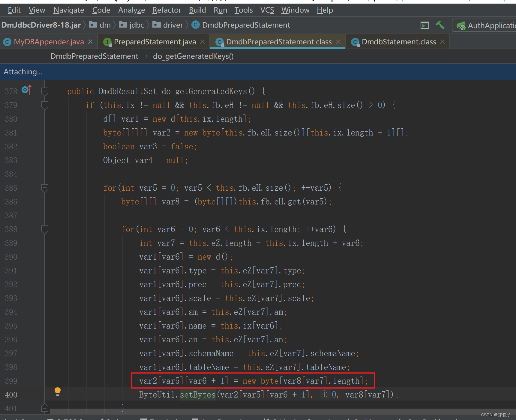Close the MyDBAppender.java tab
The width and height of the screenshot is (516, 420).
pos(90,42)
